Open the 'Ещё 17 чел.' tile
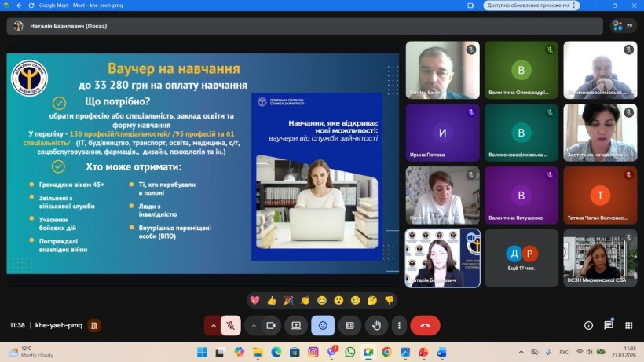644x362 pixels. coord(521,258)
